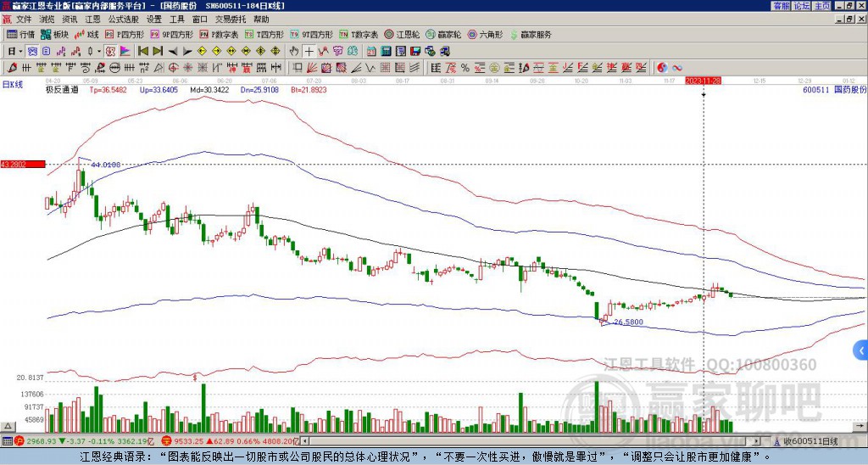Click the 日K线 label

click(13, 84)
